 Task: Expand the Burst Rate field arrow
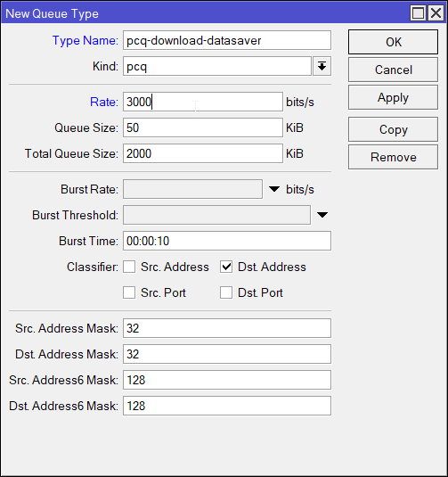click(x=274, y=189)
